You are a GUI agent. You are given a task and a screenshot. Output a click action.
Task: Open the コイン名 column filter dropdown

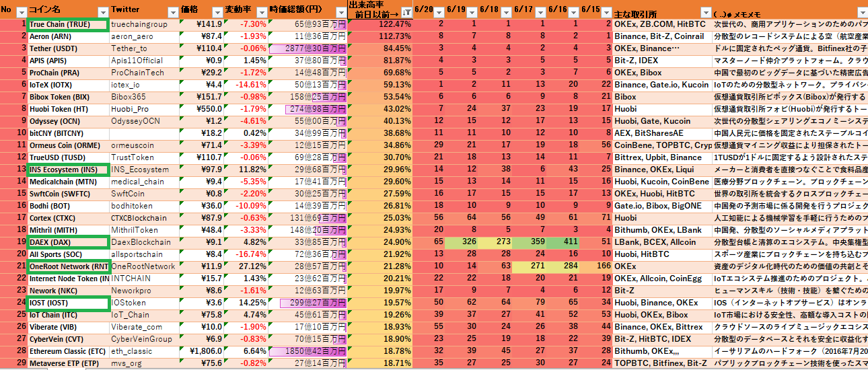point(102,12)
